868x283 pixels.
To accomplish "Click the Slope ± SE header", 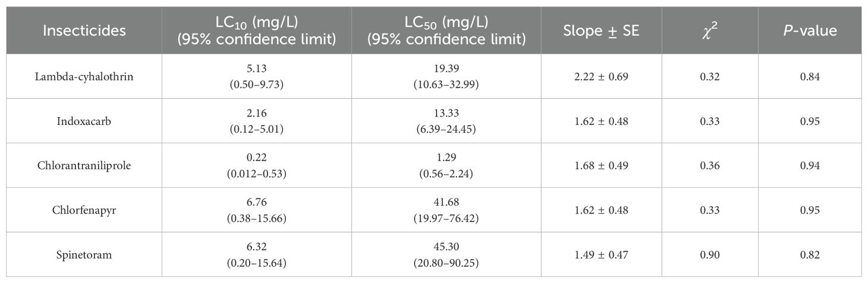I will tap(601, 31).
